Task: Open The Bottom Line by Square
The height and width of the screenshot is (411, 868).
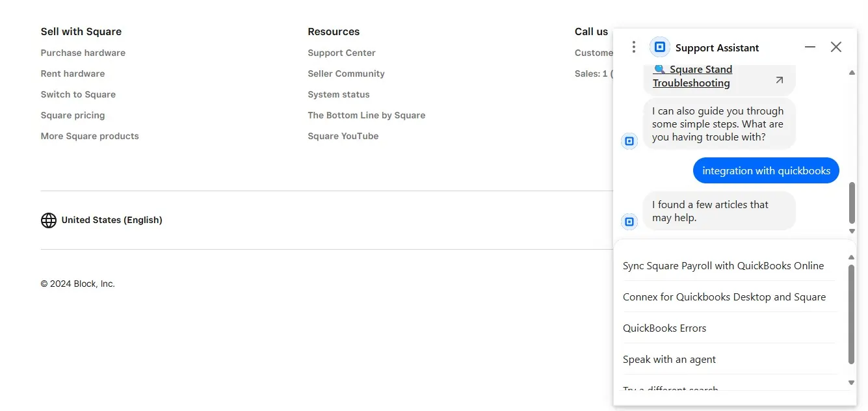Action: (366, 115)
